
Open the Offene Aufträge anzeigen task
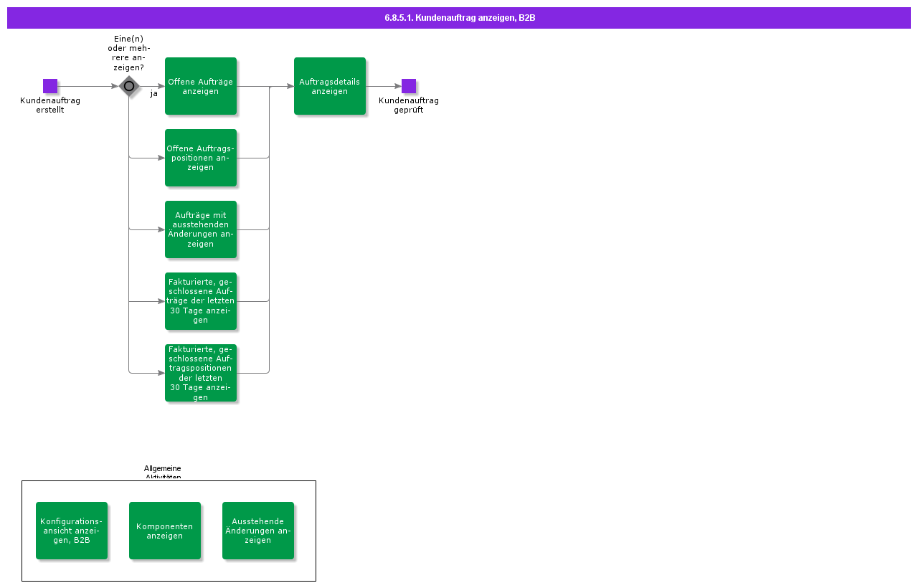201,86
